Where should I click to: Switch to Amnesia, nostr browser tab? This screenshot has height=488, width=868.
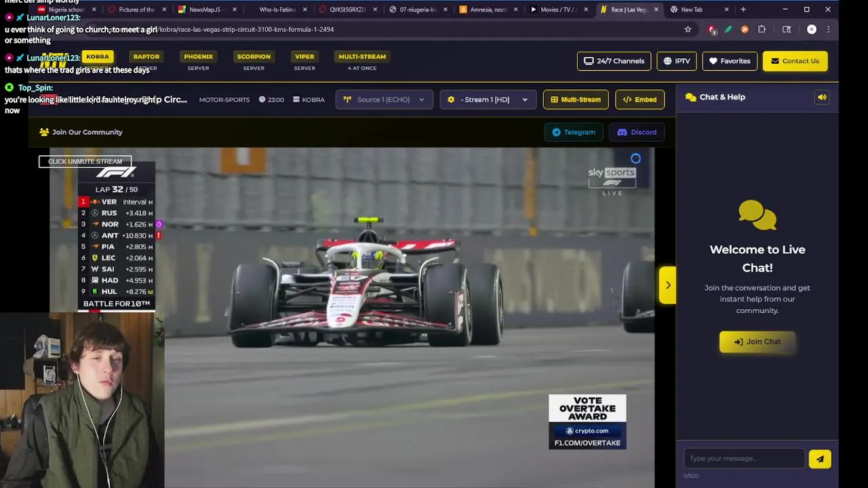[488, 9]
